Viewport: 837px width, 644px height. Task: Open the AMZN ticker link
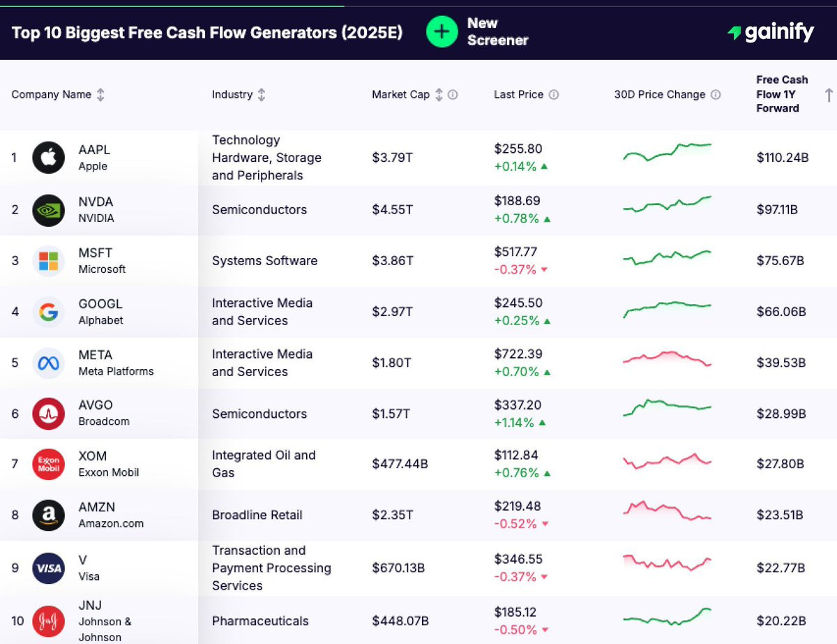coord(96,507)
